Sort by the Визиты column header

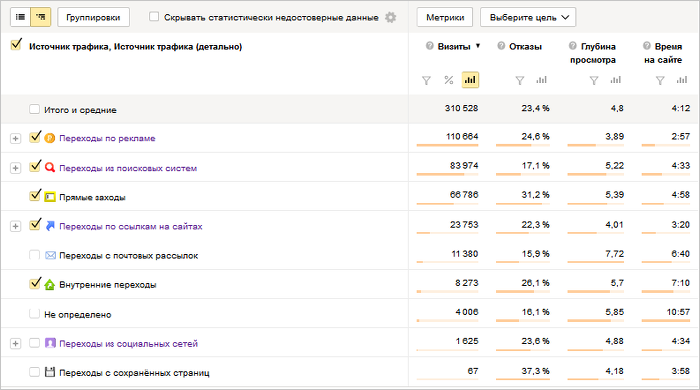point(454,46)
